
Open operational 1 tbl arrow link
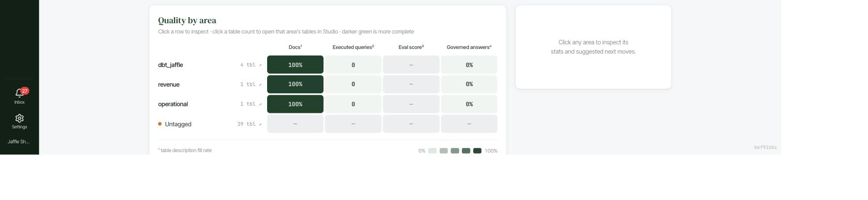coord(251,104)
